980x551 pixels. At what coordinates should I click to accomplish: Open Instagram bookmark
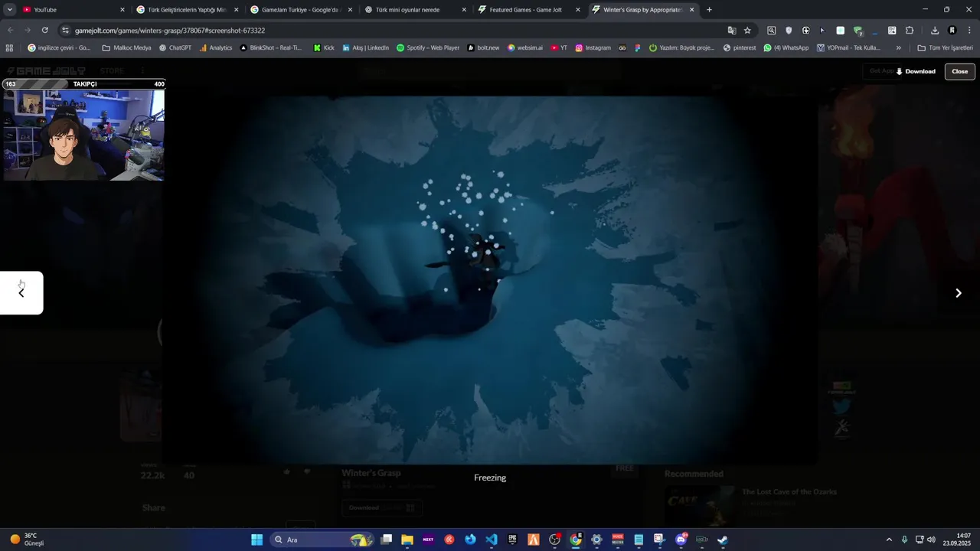[x=593, y=47]
